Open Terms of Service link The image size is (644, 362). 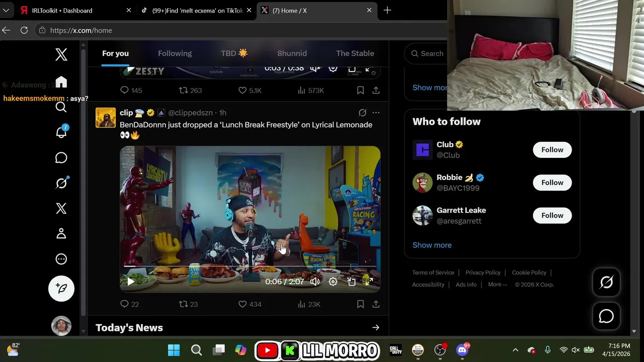[x=433, y=273]
